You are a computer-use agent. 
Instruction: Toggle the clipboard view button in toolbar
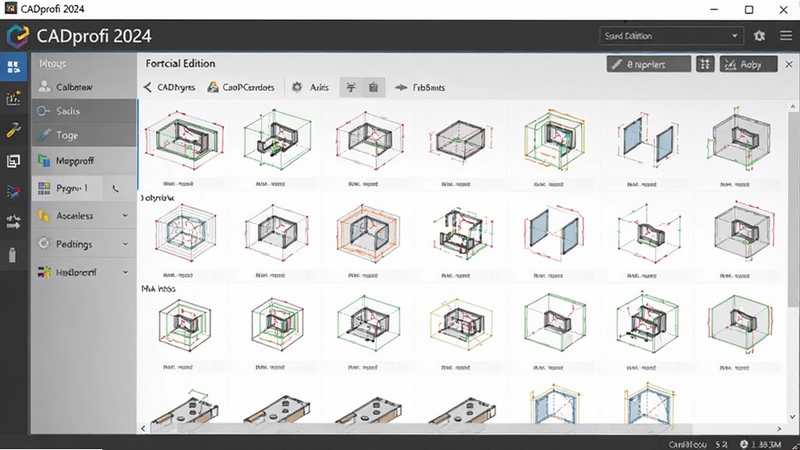(x=373, y=87)
